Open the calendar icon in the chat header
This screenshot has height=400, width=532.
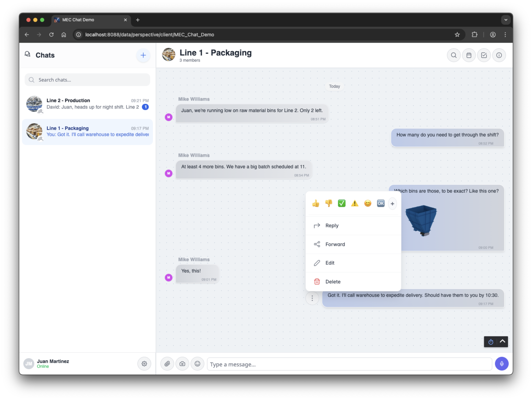(469, 55)
